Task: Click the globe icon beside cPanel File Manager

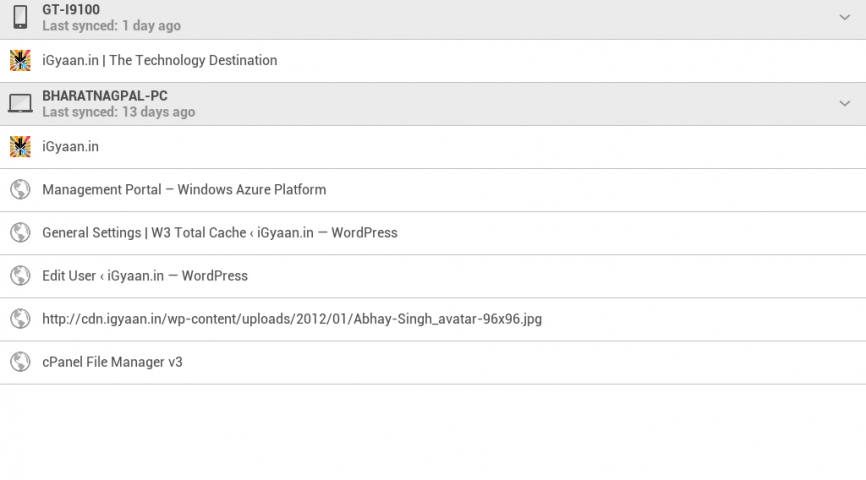Action: [x=20, y=361]
